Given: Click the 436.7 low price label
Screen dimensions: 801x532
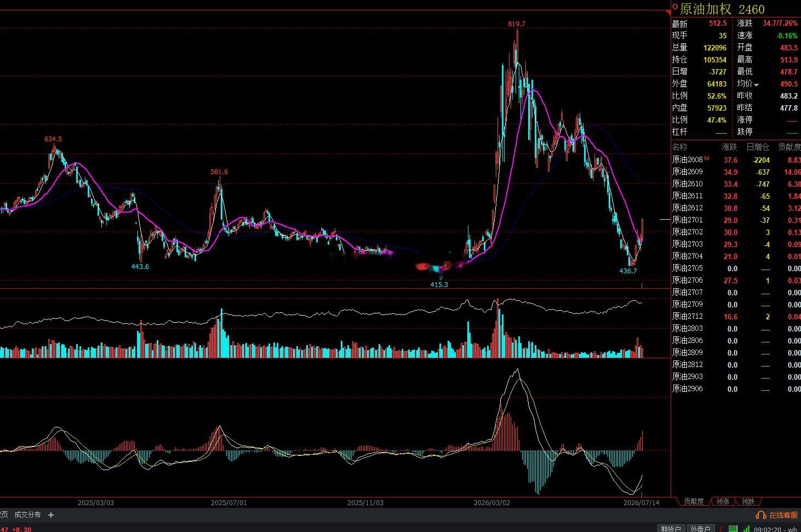Looking at the screenshot, I should (628, 271).
